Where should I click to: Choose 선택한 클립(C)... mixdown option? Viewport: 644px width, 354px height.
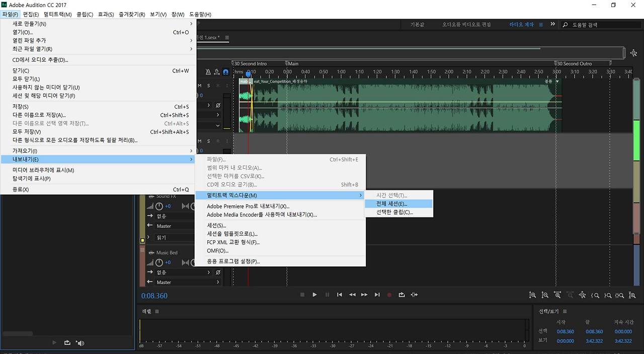[x=398, y=213]
